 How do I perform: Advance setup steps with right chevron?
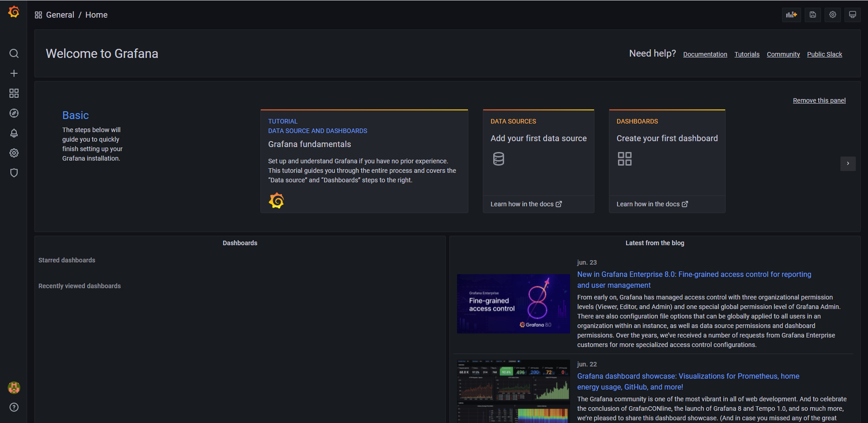pyautogui.click(x=848, y=163)
